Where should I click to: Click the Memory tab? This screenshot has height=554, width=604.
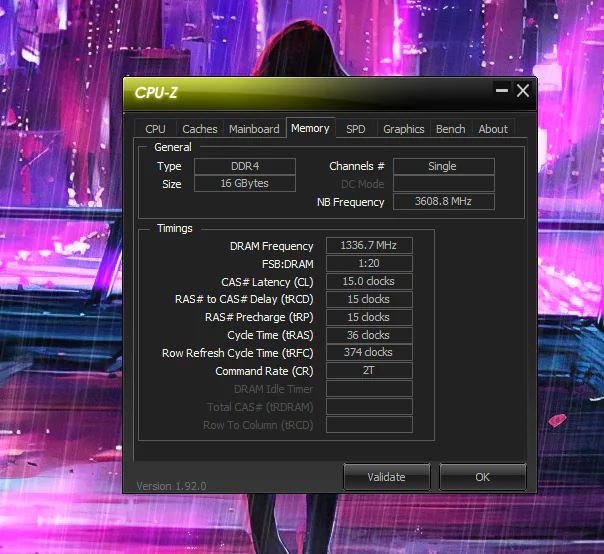pos(310,128)
